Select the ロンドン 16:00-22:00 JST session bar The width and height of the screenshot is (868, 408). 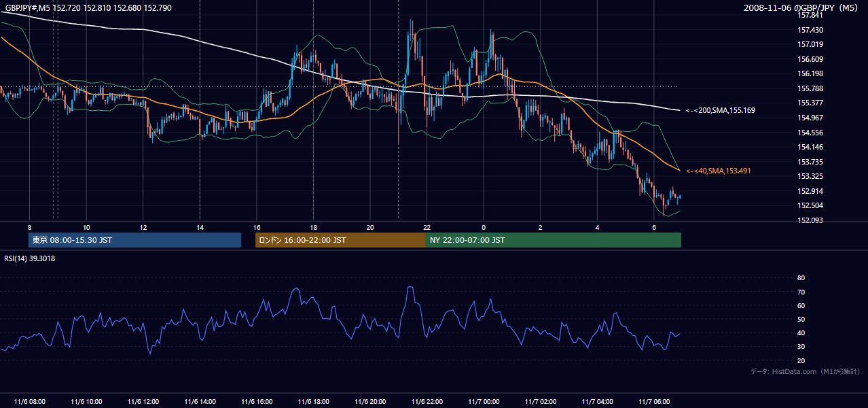tap(340, 240)
